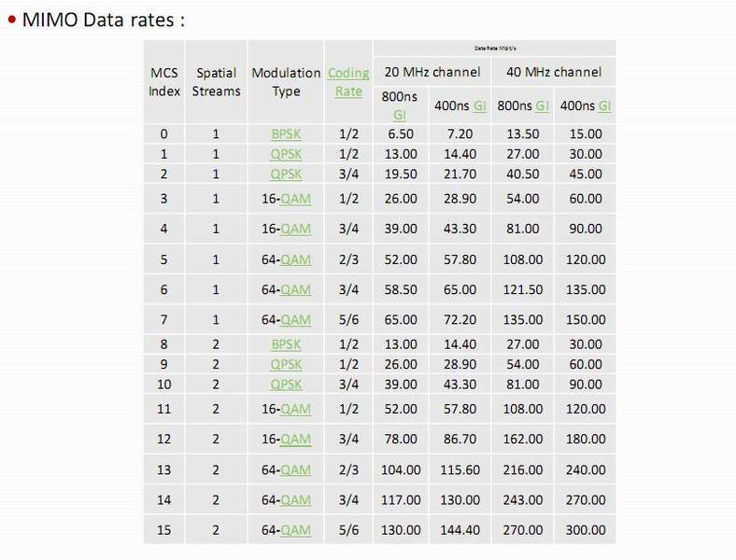736x560 pixels.
Task: Click GI link beside 20 MHz 400ns
Action: (x=479, y=105)
